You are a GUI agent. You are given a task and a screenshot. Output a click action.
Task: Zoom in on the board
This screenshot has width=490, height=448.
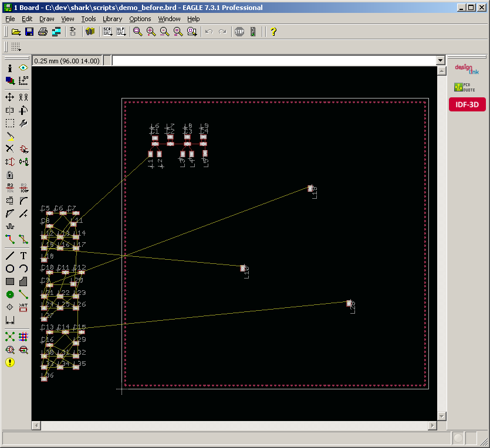click(151, 32)
